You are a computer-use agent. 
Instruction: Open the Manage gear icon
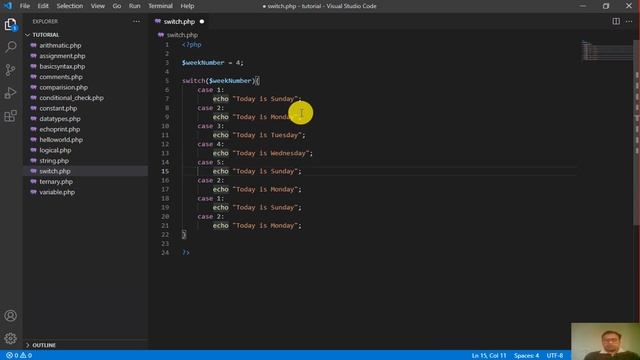coord(11,338)
